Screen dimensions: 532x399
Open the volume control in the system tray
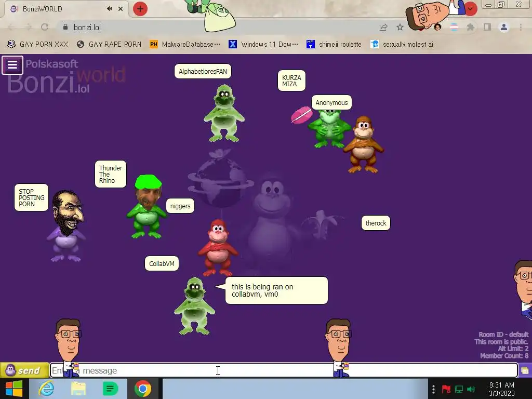point(471,389)
